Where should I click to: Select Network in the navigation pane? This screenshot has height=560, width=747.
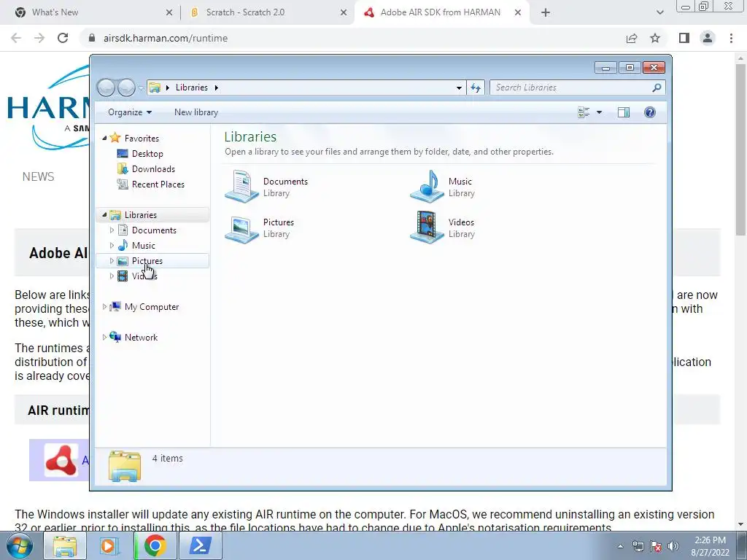(141, 338)
